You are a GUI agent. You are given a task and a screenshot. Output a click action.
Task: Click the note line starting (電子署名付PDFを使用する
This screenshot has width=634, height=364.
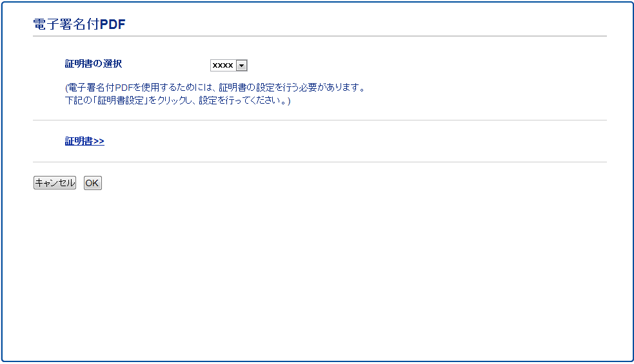tap(215, 87)
